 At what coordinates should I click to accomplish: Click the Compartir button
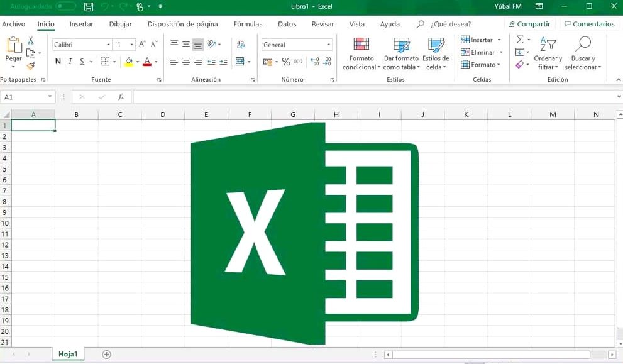tap(528, 24)
